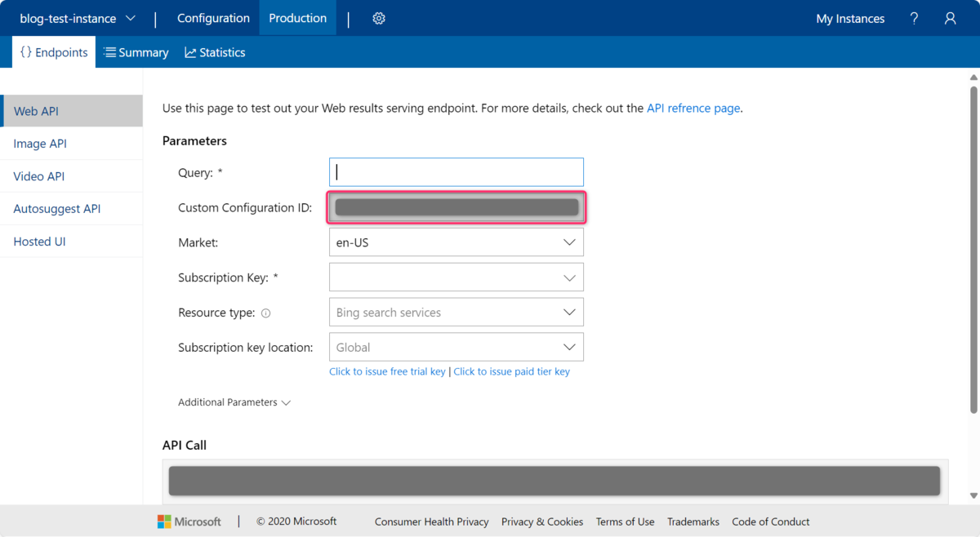Open the Subscription Key dropdown

457,277
